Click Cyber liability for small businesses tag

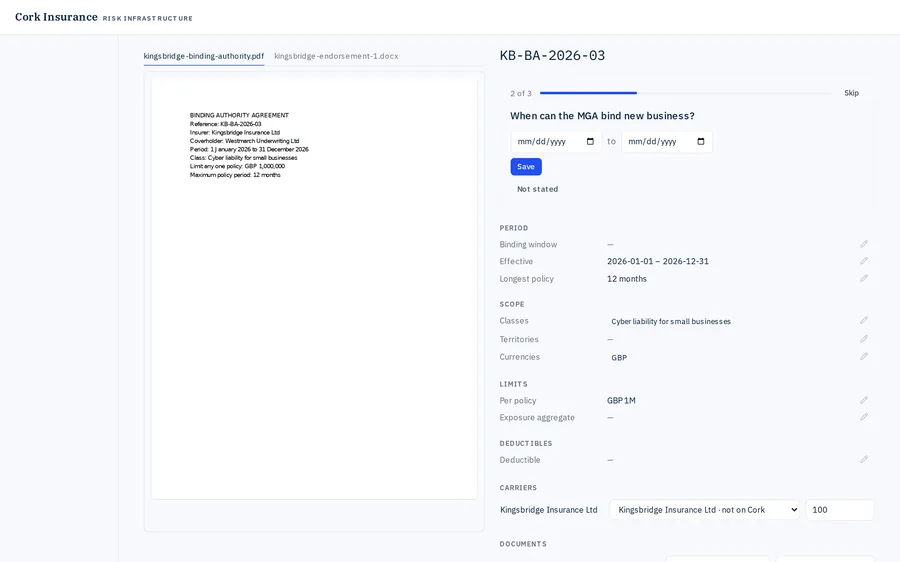(x=671, y=321)
